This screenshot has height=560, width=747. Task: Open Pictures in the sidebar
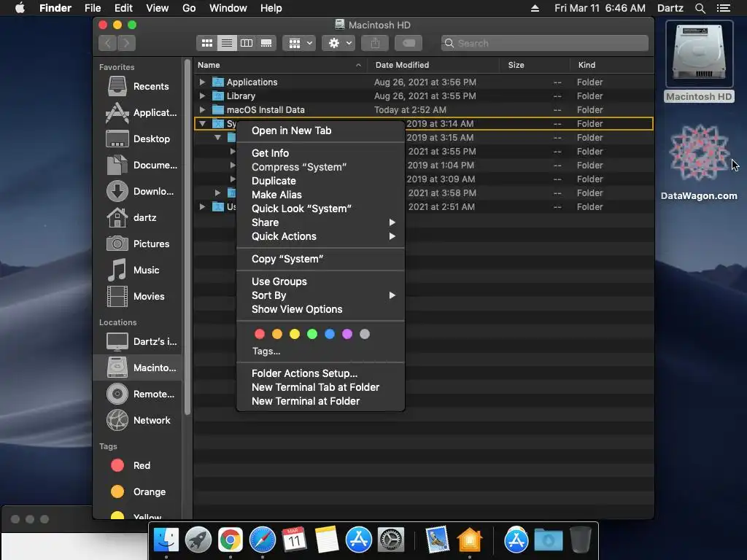138,244
